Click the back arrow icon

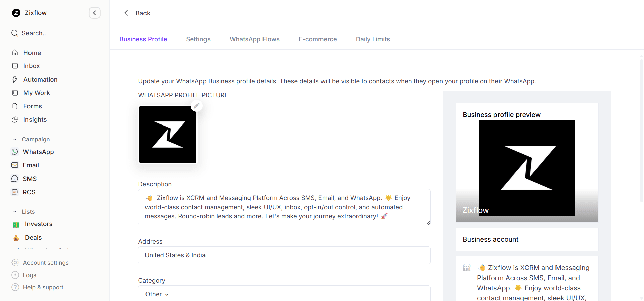point(127,13)
